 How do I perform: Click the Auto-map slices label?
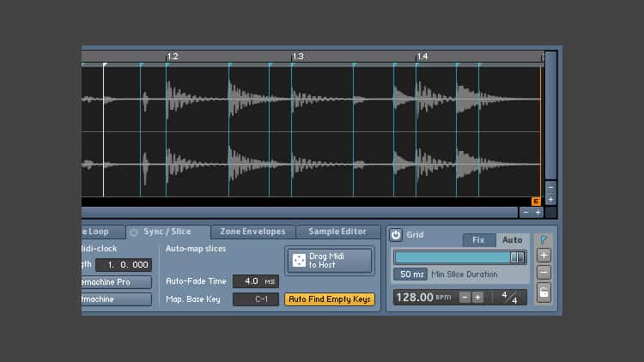tap(196, 249)
